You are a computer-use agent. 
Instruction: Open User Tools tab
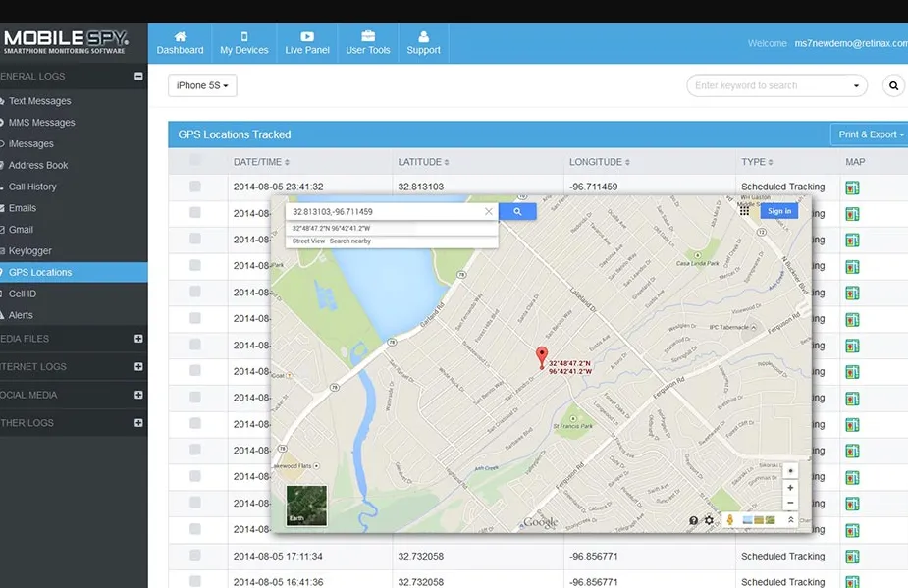(368, 43)
